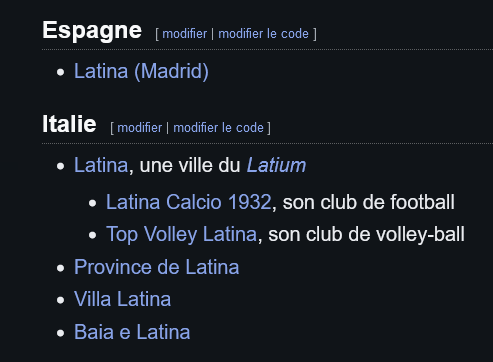
Task: Open the italic Latium link
Action: click(276, 165)
